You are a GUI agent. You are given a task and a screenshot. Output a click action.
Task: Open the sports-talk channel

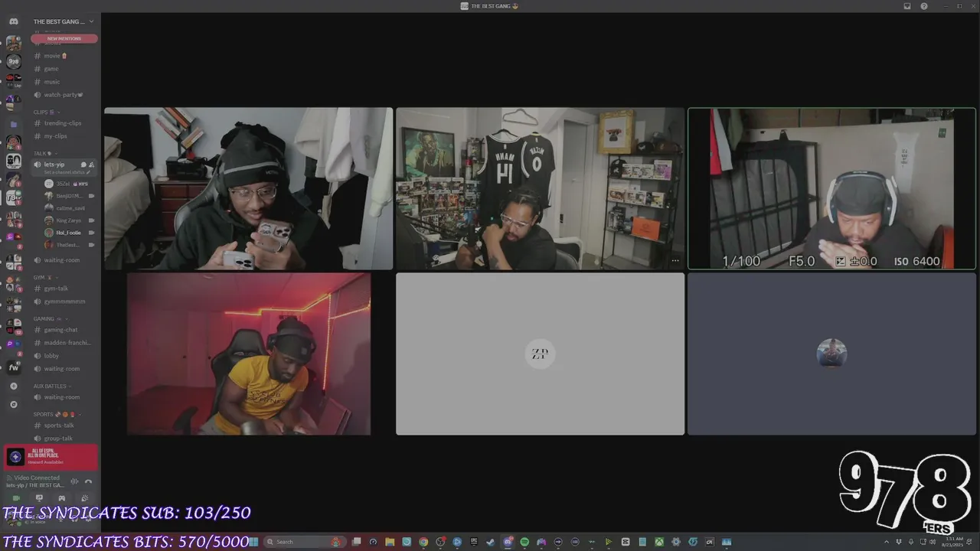click(64, 425)
